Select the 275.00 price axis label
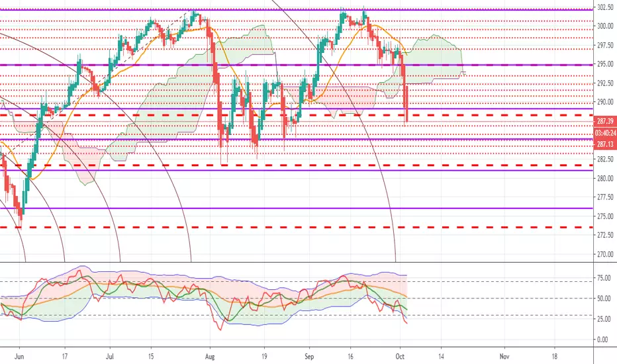Screen dimensions: 617x364 click(x=605, y=216)
